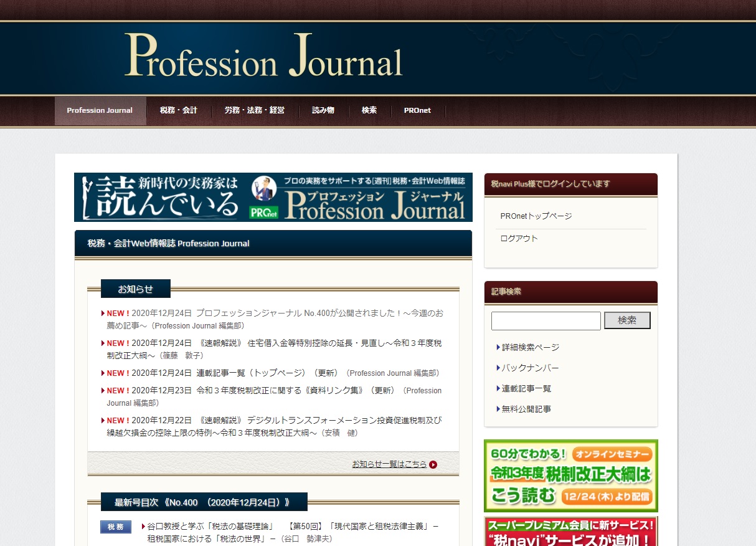This screenshot has width=756, height=546.
Task: Click the 税務 category badge
Action: click(x=116, y=527)
